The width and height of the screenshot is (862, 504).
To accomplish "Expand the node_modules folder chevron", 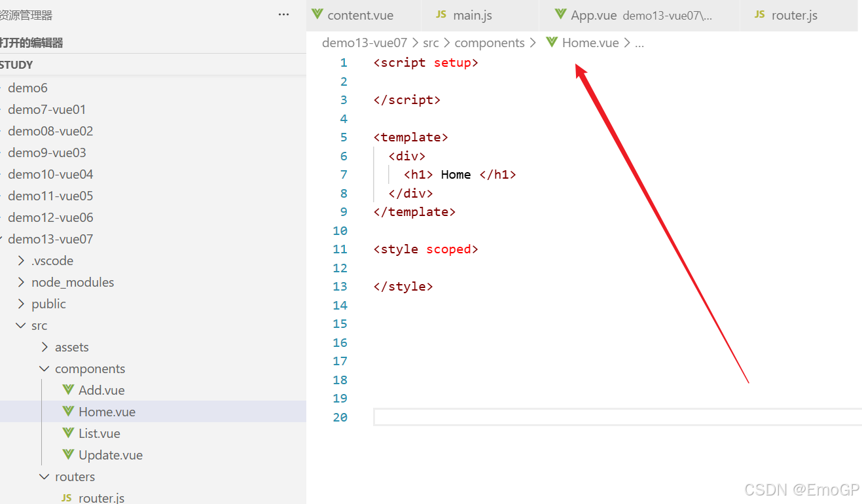I will 22,282.
